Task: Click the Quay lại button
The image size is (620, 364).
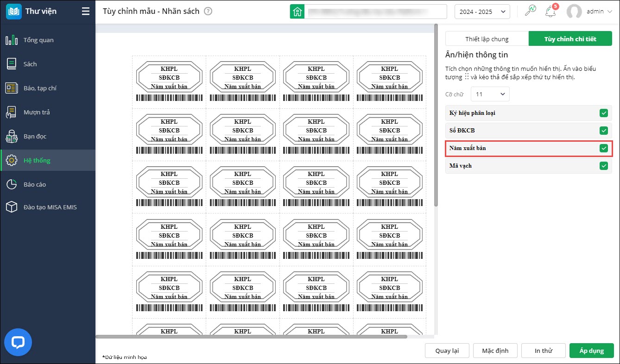Action: pyautogui.click(x=447, y=351)
